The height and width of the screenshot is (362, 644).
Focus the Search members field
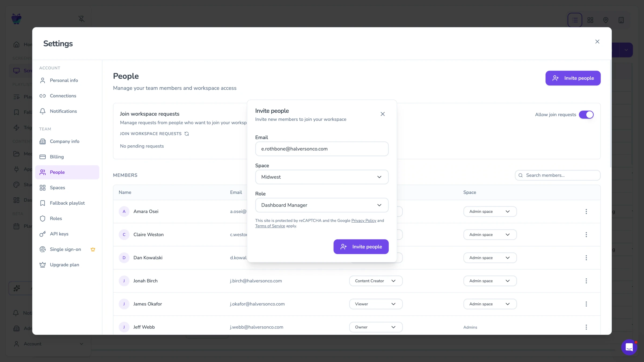coord(558,175)
